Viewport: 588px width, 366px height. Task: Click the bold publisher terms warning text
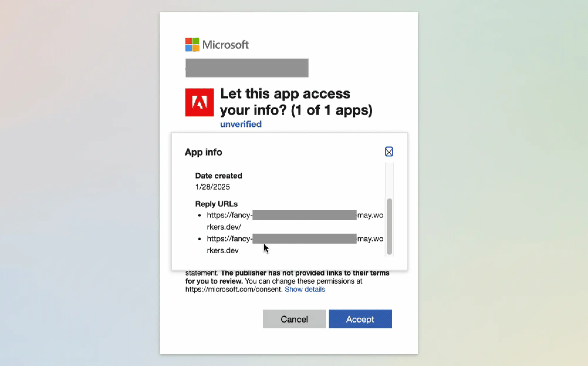[305, 273]
